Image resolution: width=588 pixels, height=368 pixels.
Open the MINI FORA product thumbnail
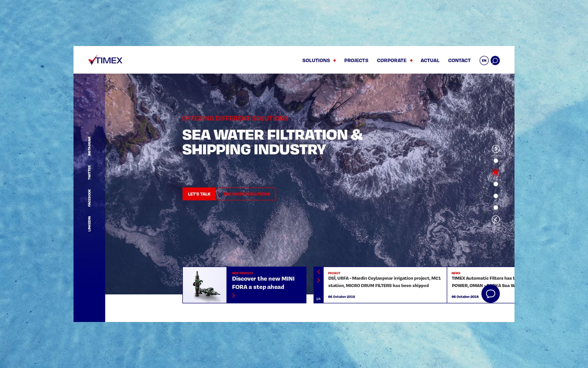[205, 285]
